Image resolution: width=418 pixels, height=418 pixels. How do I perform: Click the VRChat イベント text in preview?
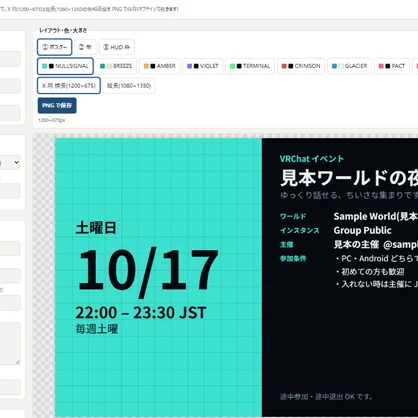click(x=312, y=159)
